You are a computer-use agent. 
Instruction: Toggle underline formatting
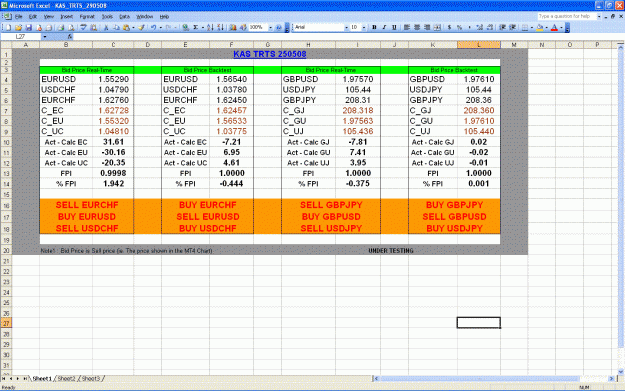pyautogui.click(x=394, y=28)
